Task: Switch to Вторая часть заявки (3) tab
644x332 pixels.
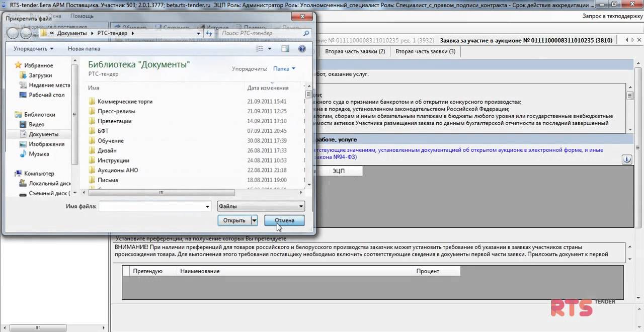Action: (x=425, y=51)
